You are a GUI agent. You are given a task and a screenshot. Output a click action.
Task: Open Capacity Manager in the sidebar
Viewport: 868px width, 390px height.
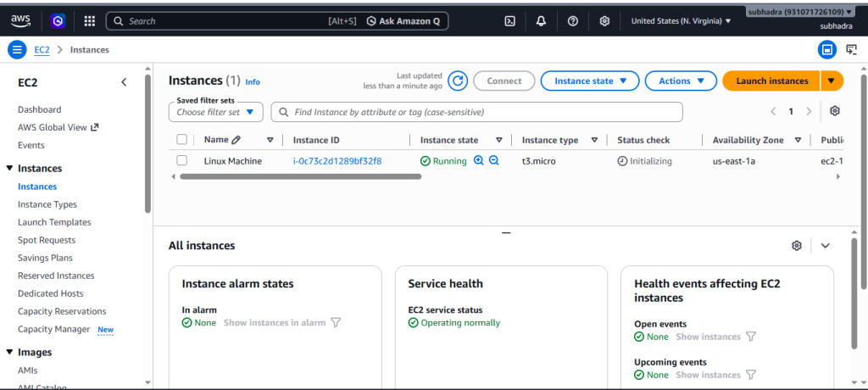(53, 329)
